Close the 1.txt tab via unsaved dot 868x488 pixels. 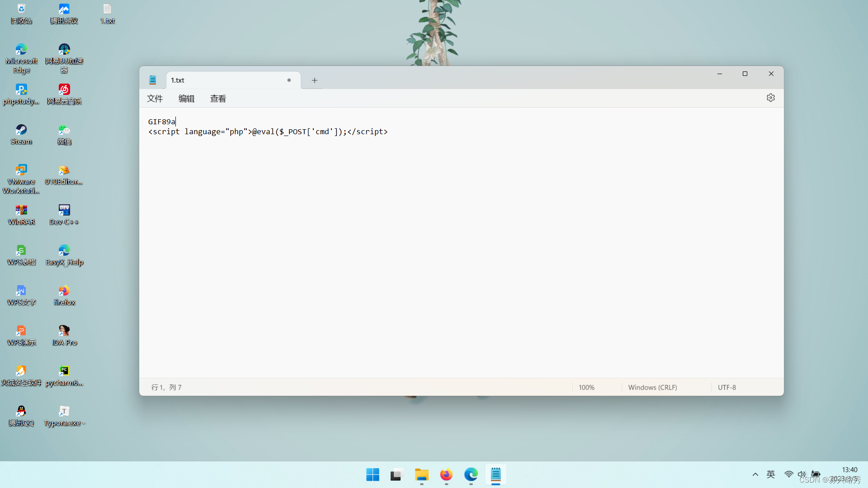click(x=289, y=80)
